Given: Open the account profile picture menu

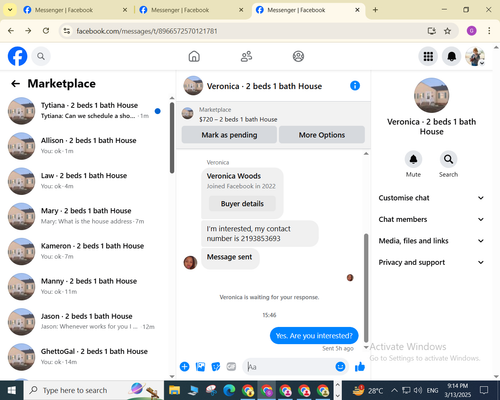Looking at the screenshot, I should tap(475, 56).
